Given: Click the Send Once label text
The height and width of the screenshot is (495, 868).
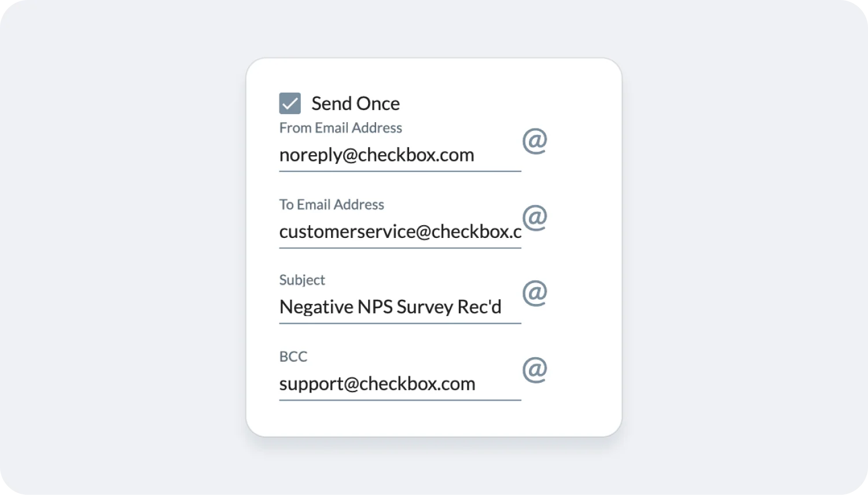Looking at the screenshot, I should 355,103.
